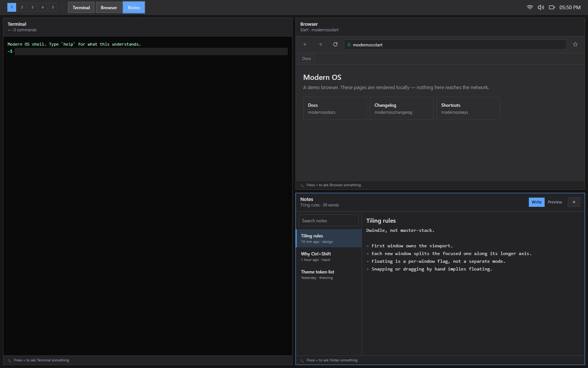The image size is (588, 368).
Task: Click the 'Snapping or dragging by hand' line
Action: pyautogui.click(x=429, y=269)
